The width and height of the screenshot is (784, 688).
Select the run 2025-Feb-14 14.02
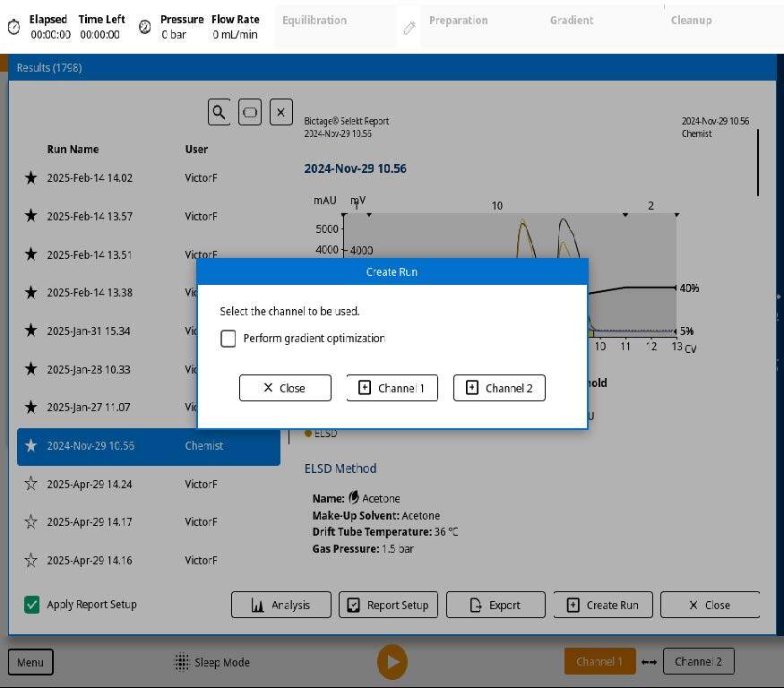108,177
